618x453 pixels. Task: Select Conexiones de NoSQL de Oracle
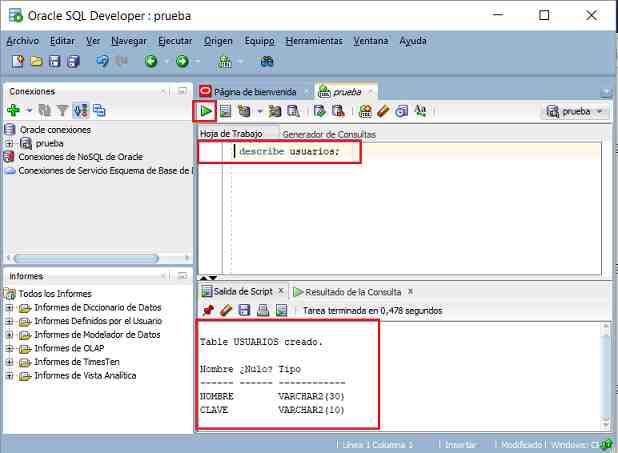[80, 157]
